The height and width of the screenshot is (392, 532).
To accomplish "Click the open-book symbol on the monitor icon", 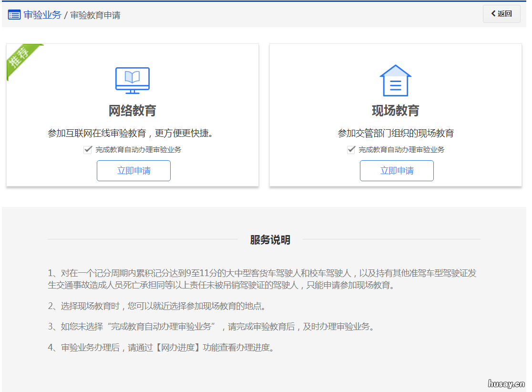I will click(133, 78).
